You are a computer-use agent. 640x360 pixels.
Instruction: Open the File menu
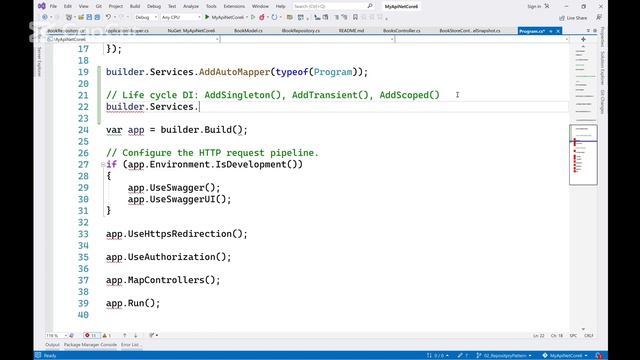click(x=53, y=7)
